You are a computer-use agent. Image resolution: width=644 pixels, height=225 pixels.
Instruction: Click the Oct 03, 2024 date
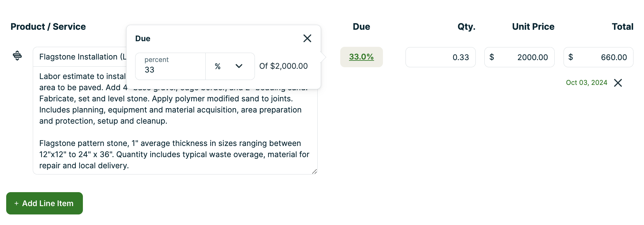586,83
